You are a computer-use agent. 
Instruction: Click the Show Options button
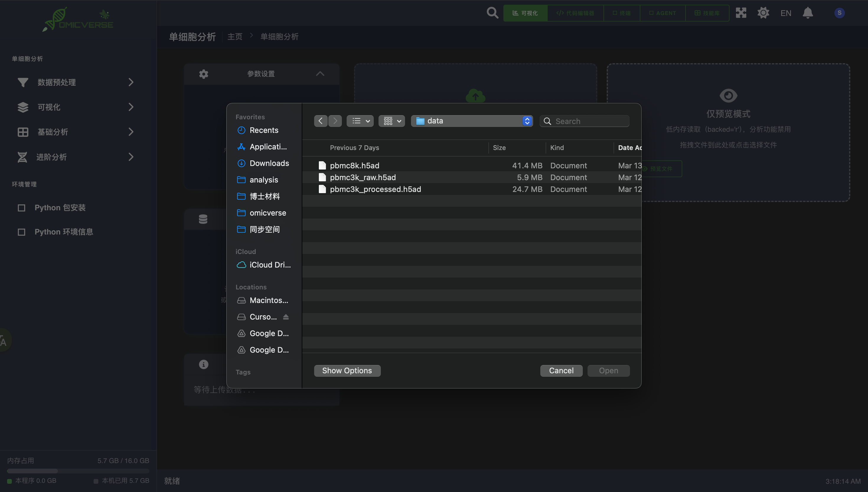click(x=347, y=371)
